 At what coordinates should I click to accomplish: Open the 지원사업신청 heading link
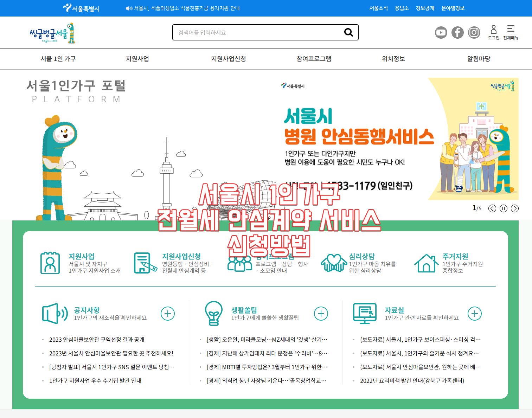point(181,256)
